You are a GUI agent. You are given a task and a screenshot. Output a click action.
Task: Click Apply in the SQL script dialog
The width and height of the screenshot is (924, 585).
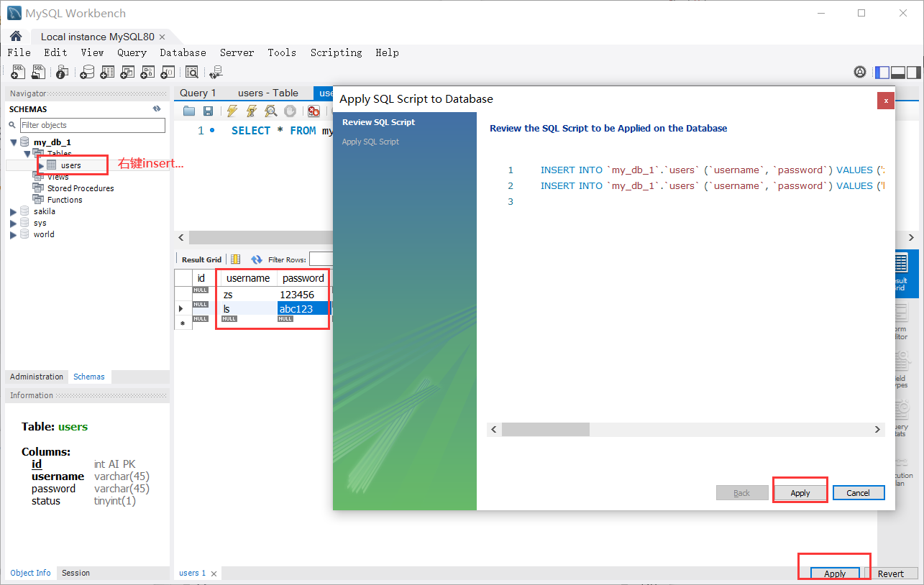800,493
